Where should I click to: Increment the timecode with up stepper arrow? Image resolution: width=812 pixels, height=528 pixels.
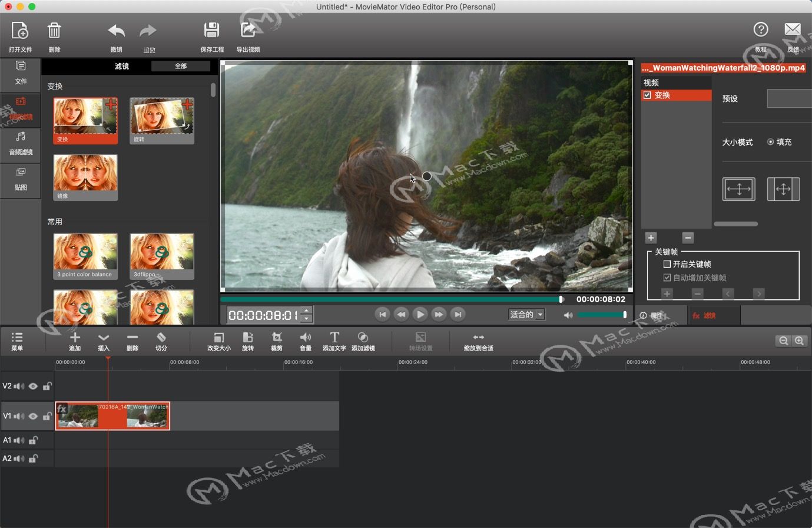coord(306,311)
